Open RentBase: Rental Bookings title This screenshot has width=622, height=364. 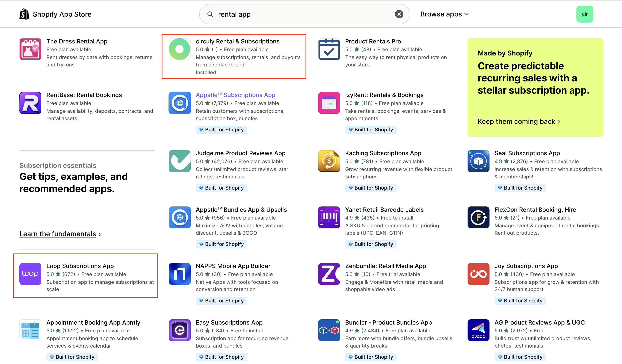[84, 95]
